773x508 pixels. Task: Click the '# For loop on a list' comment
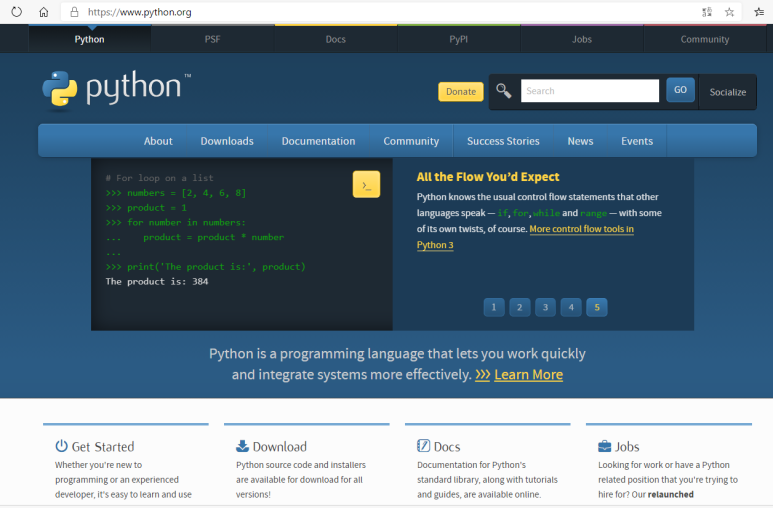coord(159,178)
